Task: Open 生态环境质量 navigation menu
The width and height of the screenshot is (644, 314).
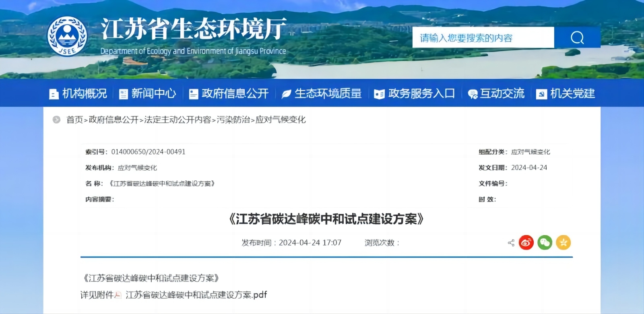Action: [322, 94]
